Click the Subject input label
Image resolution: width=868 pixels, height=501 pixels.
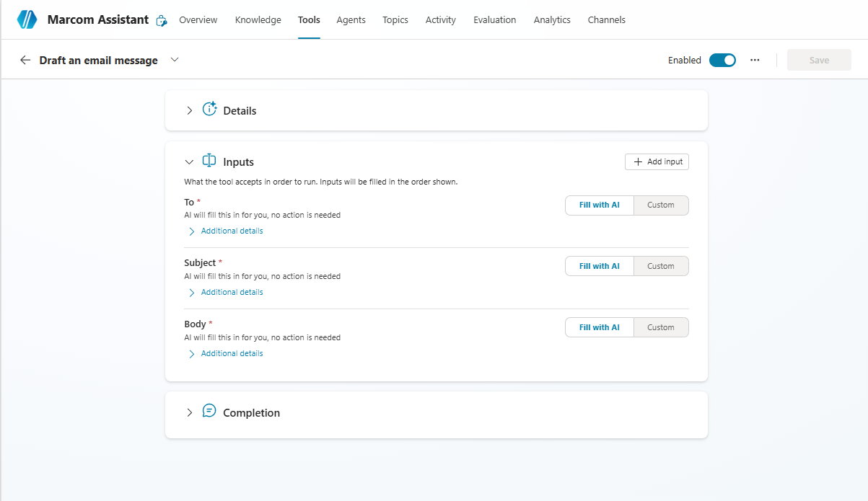tap(200, 263)
